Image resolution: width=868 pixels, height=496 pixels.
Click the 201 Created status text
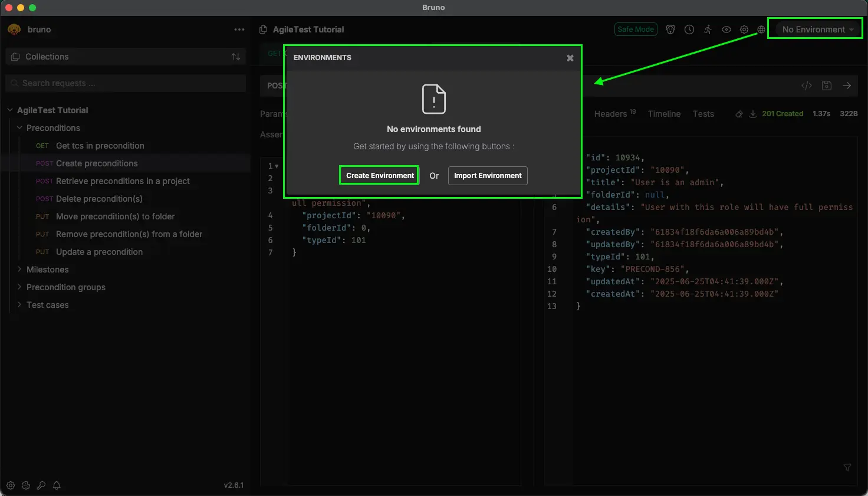[x=782, y=114]
